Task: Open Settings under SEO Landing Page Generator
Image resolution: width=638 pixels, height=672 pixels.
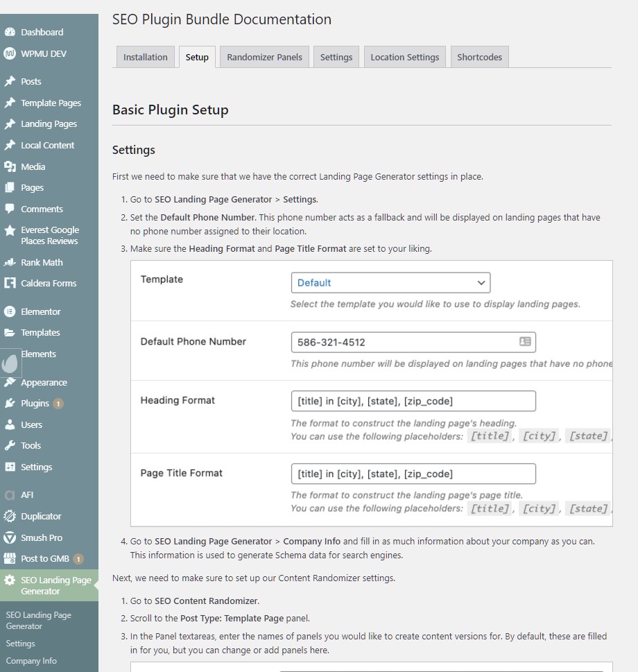Action: [21, 644]
